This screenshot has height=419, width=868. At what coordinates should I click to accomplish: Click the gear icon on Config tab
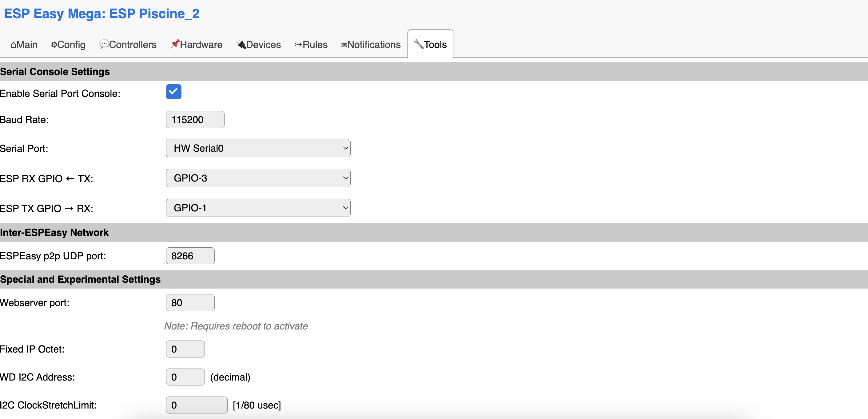tap(54, 45)
